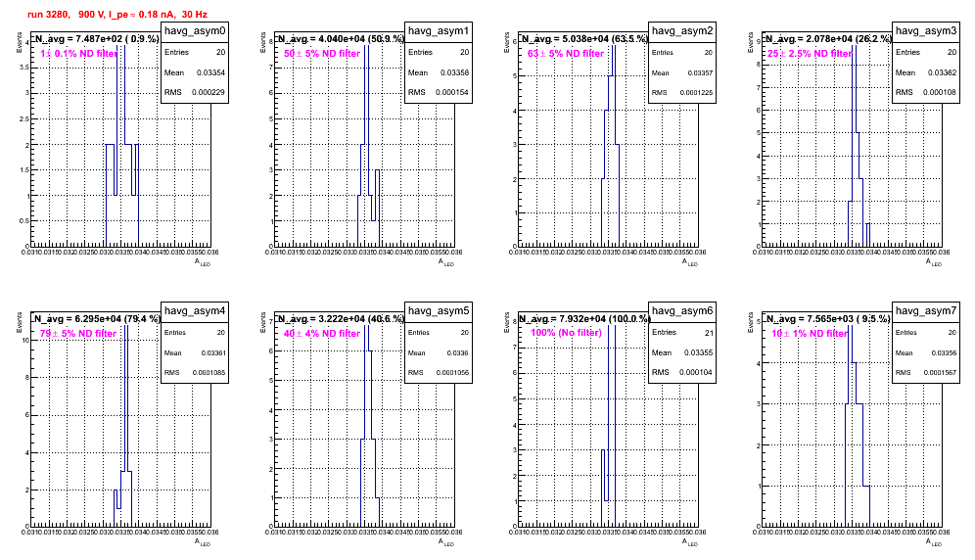Click the magenta 63± 5% ND filter label
The height and width of the screenshot is (560, 975).
coord(566,54)
